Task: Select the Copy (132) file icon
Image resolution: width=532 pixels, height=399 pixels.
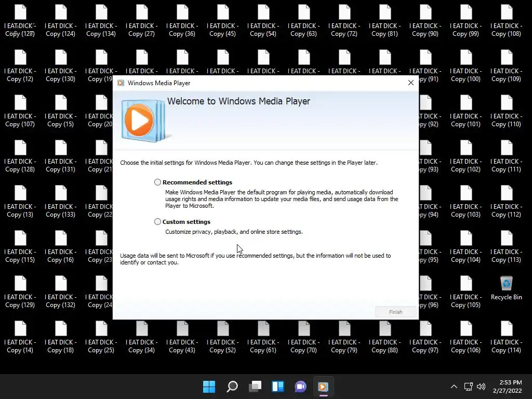Action: pyautogui.click(x=61, y=292)
